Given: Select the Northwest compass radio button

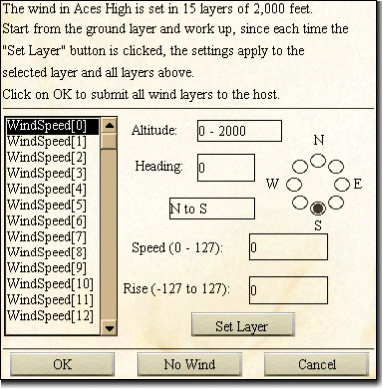Looking at the screenshot, I should tap(300, 166).
